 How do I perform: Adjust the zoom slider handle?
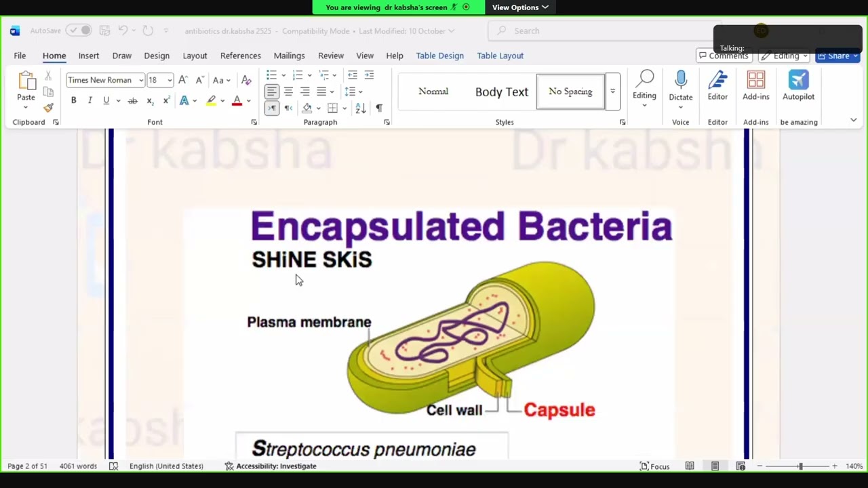click(800, 466)
